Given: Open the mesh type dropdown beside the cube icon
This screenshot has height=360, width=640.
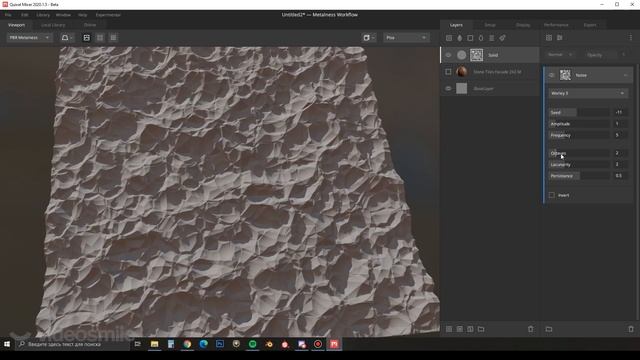Looking at the screenshot, I should [x=406, y=38].
